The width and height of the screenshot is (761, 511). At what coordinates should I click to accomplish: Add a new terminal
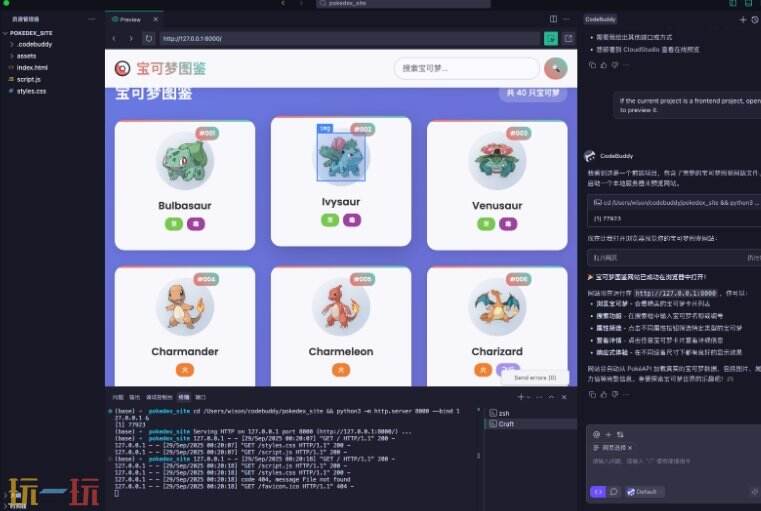521,397
